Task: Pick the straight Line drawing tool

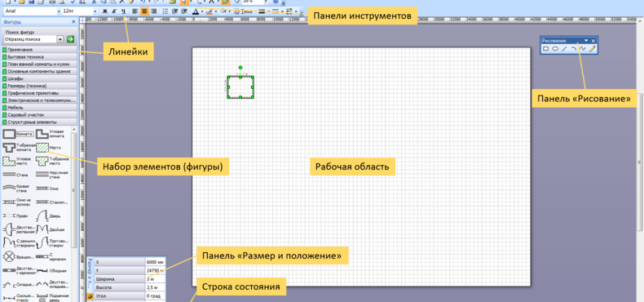Action: point(564,48)
